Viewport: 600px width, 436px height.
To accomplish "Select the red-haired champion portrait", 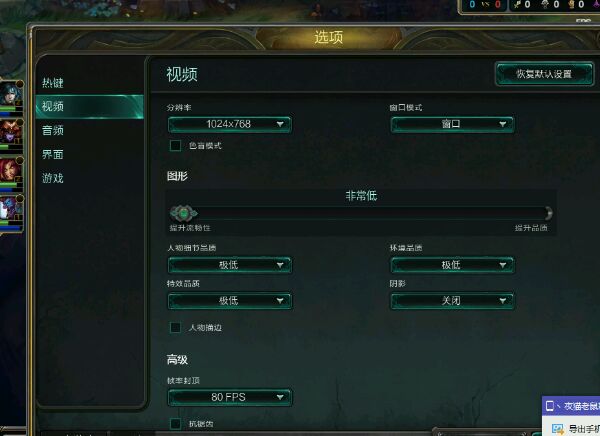I will (x=10, y=170).
